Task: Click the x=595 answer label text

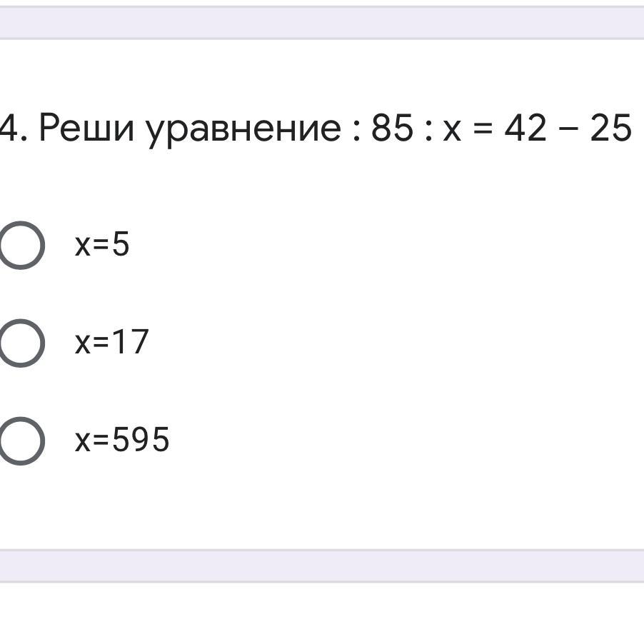Action: click(x=122, y=440)
